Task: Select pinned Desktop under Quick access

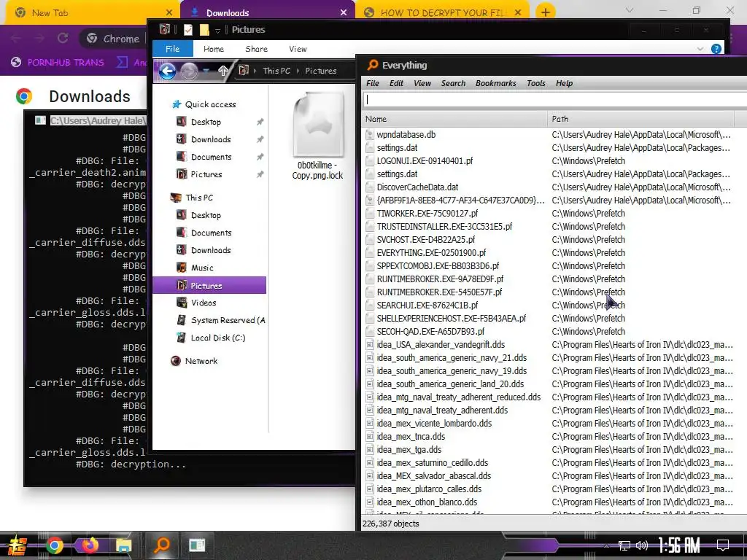Action: (x=206, y=122)
